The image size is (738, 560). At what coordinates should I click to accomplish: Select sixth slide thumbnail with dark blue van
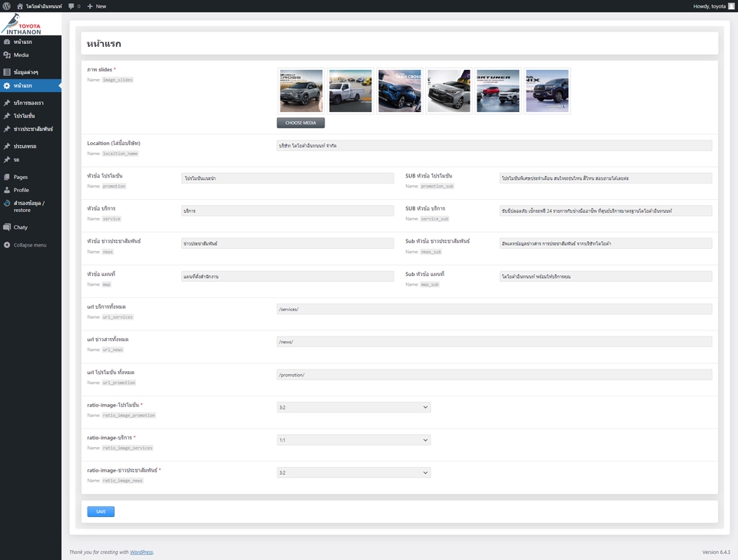click(x=547, y=91)
